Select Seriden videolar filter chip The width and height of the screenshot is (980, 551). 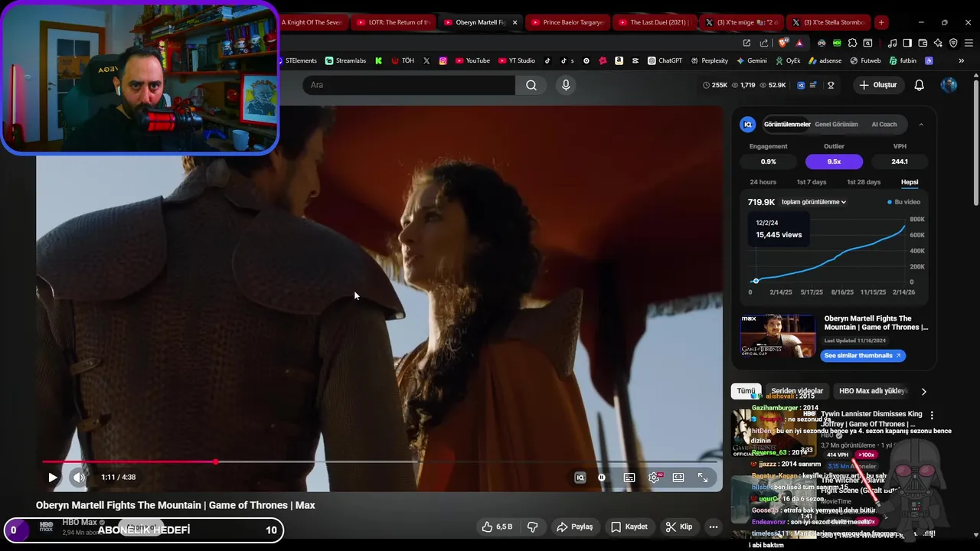797,391
